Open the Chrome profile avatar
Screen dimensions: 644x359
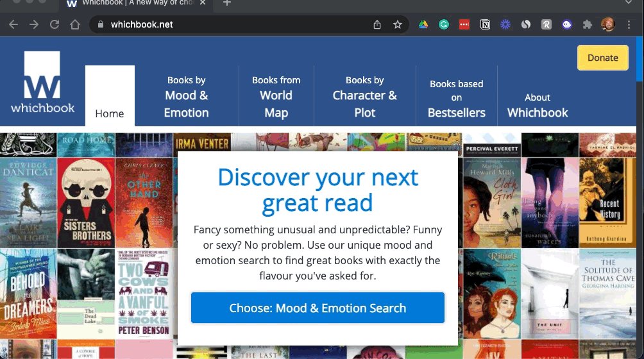point(608,24)
